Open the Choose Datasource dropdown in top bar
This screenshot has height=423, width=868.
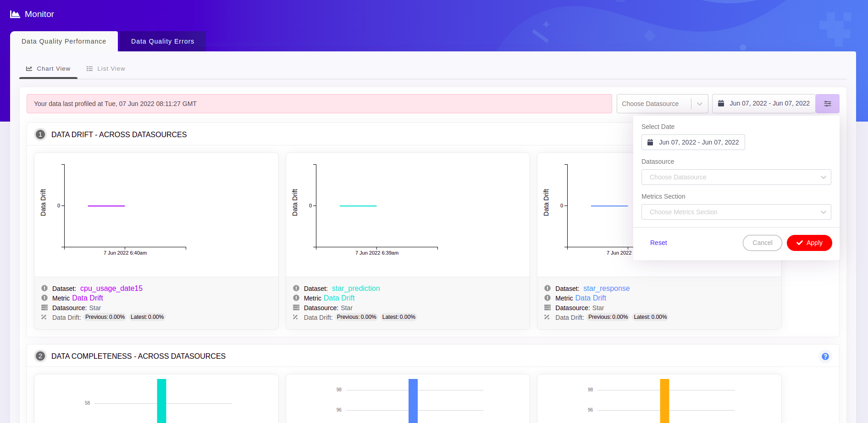(662, 104)
